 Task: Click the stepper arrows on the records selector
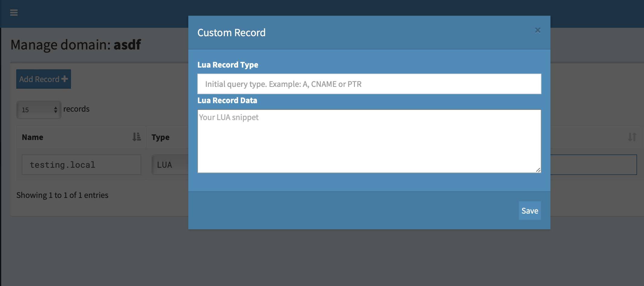56,110
